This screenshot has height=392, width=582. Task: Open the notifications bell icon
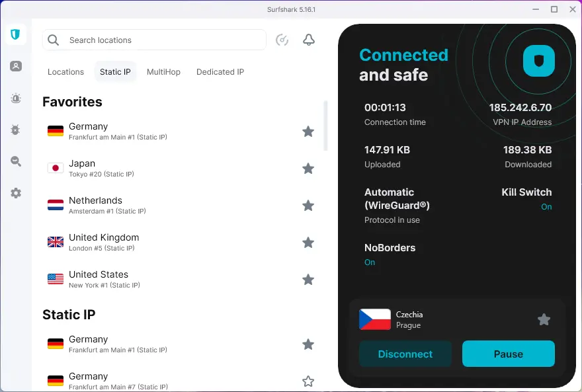(x=309, y=40)
